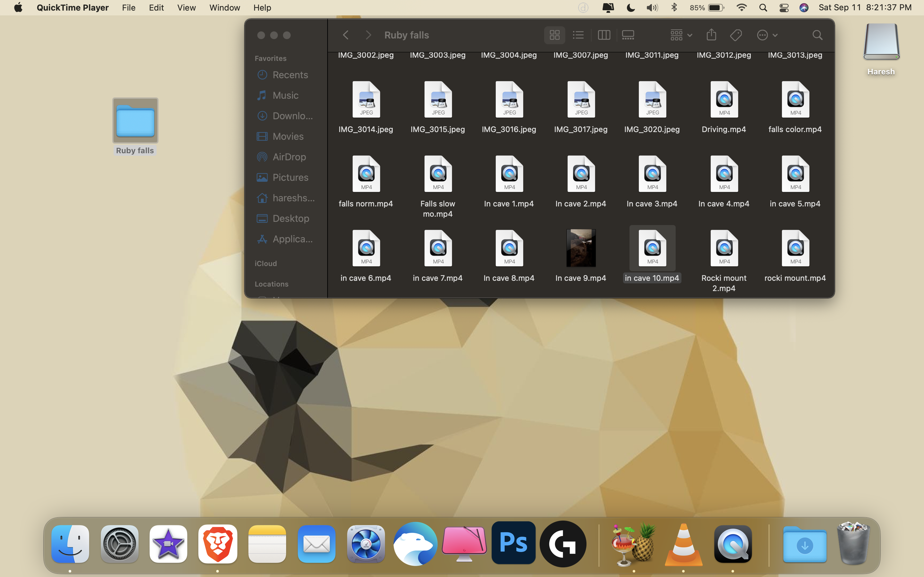Open the group-by dropdown in toolbar
The width and height of the screenshot is (924, 577).
click(681, 35)
